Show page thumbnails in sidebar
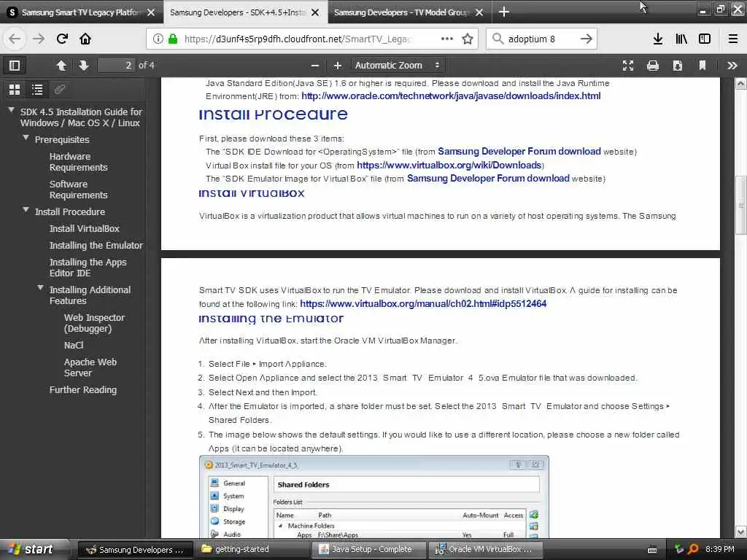 [15, 89]
